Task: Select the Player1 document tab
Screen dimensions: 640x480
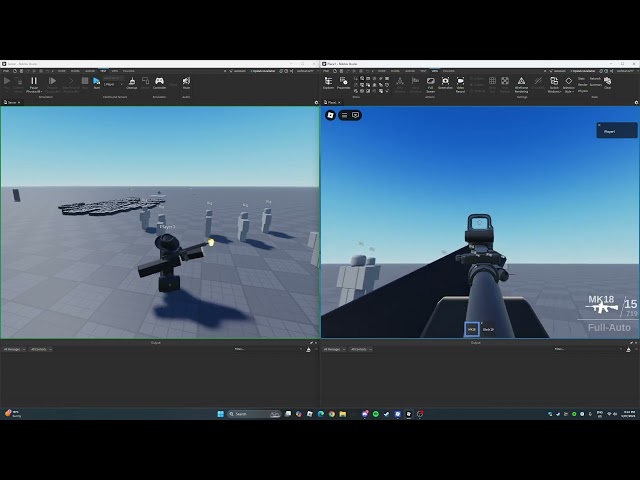Action: click(x=332, y=102)
